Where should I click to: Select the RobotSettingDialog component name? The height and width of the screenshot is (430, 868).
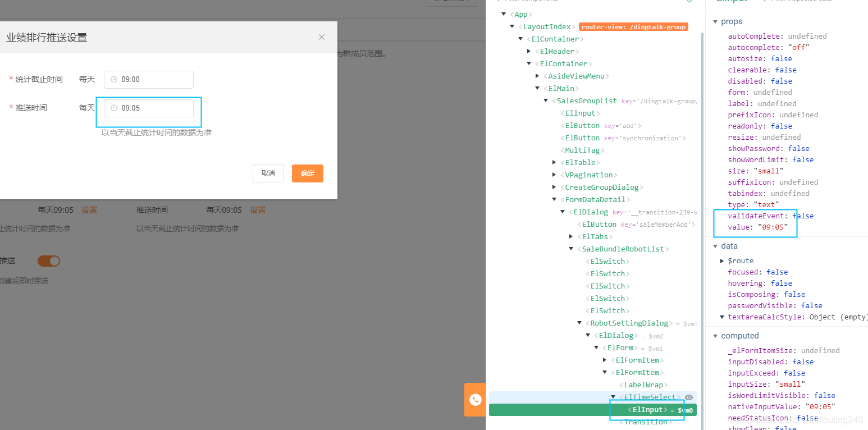(x=629, y=323)
